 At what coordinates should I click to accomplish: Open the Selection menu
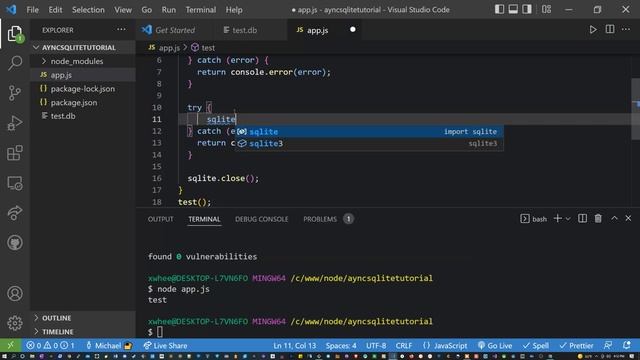coord(88,10)
